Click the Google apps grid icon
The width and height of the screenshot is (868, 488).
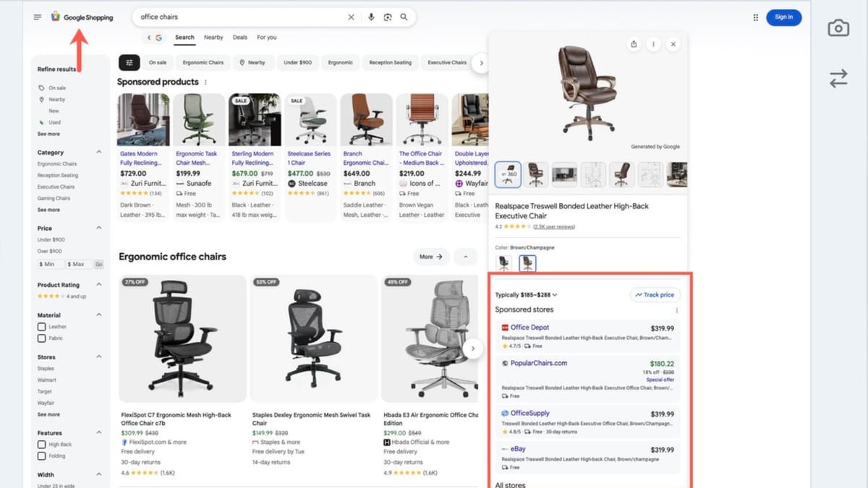(755, 17)
